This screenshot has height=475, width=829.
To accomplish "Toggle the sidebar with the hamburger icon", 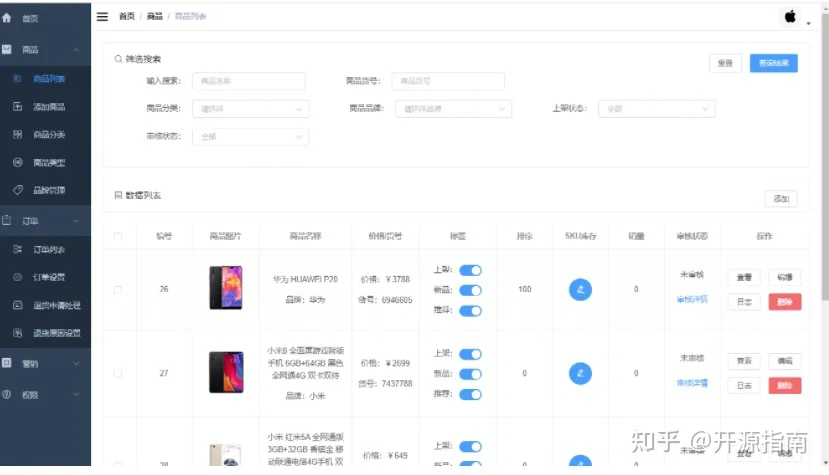I will [x=102, y=17].
